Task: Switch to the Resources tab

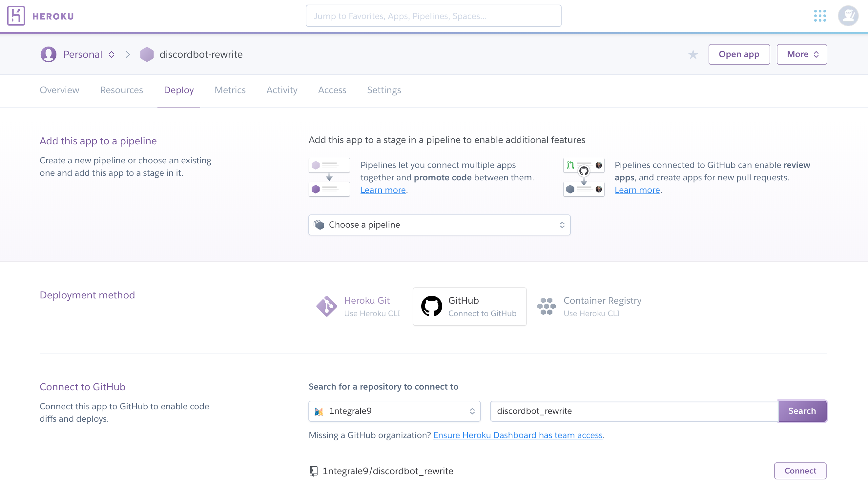Action: click(x=121, y=90)
